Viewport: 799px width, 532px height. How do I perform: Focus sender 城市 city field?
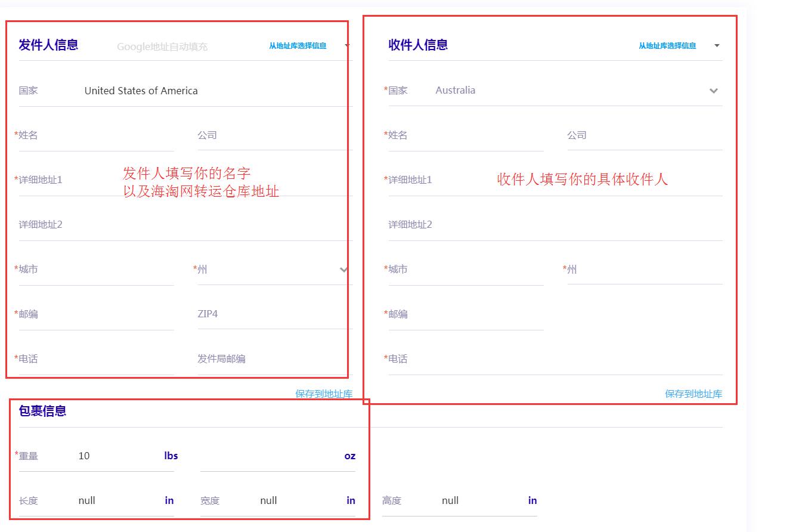(97, 270)
